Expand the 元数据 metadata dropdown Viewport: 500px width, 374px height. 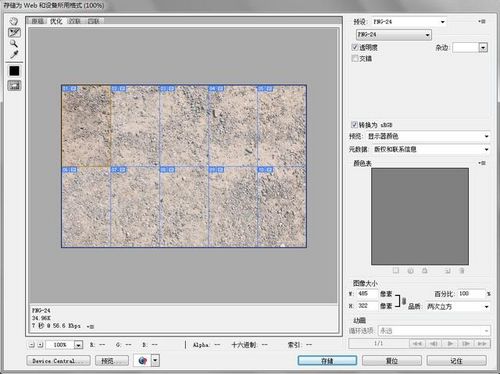click(431, 149)
